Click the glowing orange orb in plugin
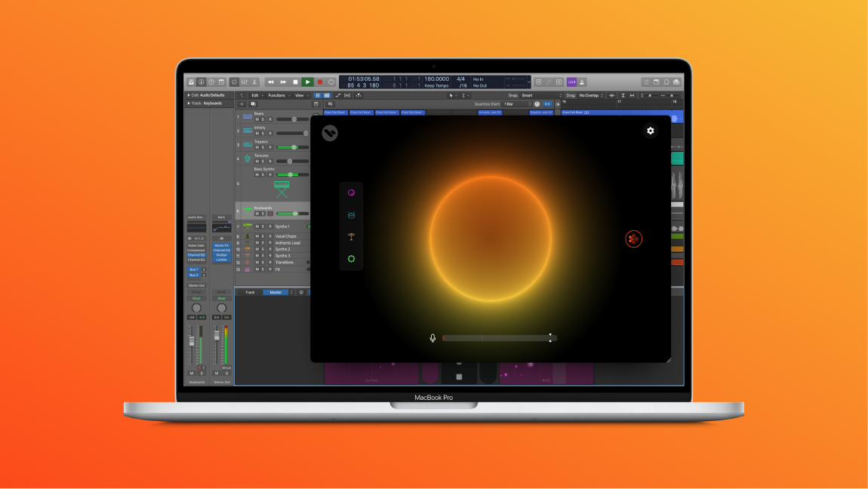The image size is (868, 489). [491, 238]
